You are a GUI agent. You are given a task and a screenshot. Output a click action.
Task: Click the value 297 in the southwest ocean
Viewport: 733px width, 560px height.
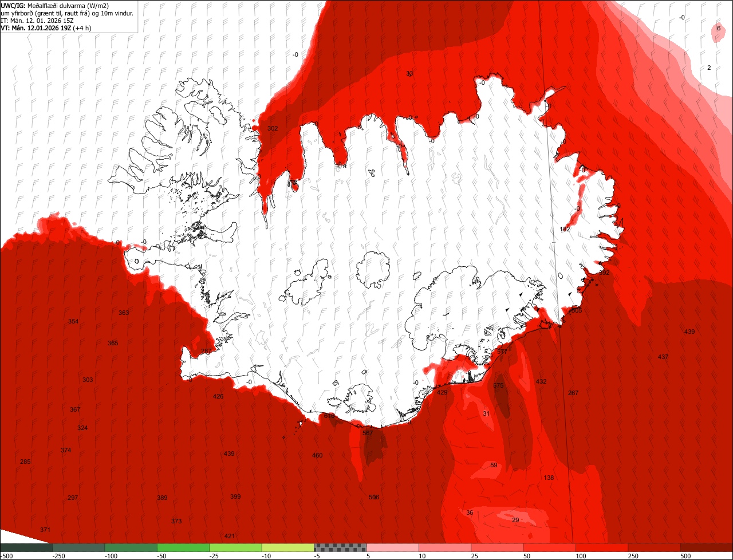tap(73, 498)
